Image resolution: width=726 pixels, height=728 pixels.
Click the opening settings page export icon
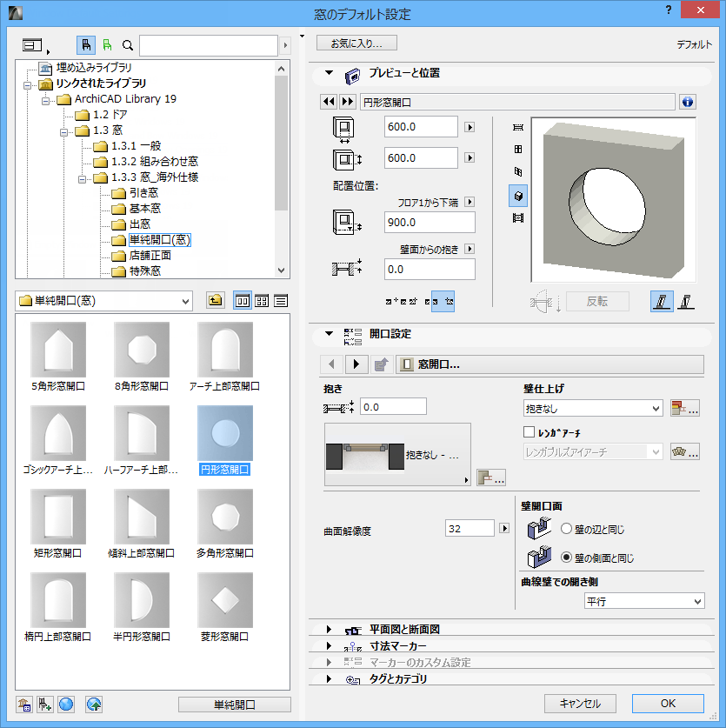381,364
